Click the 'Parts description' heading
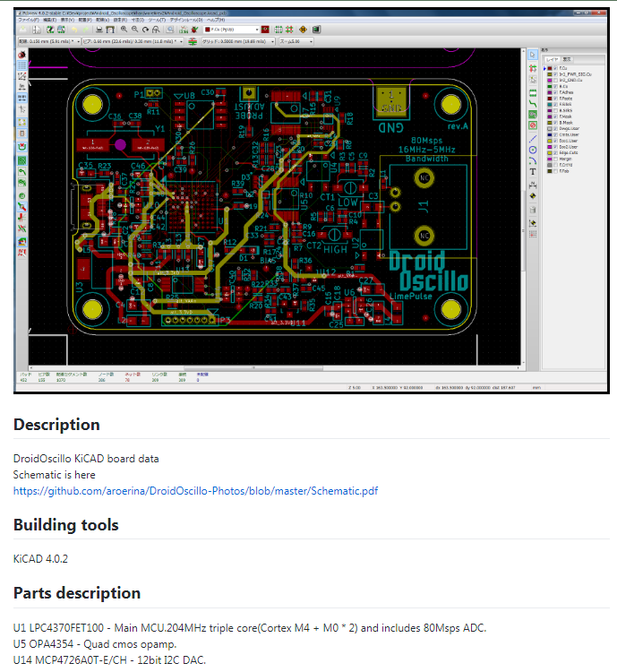Screen dimensions: 617x672 (x=77, y=593)
